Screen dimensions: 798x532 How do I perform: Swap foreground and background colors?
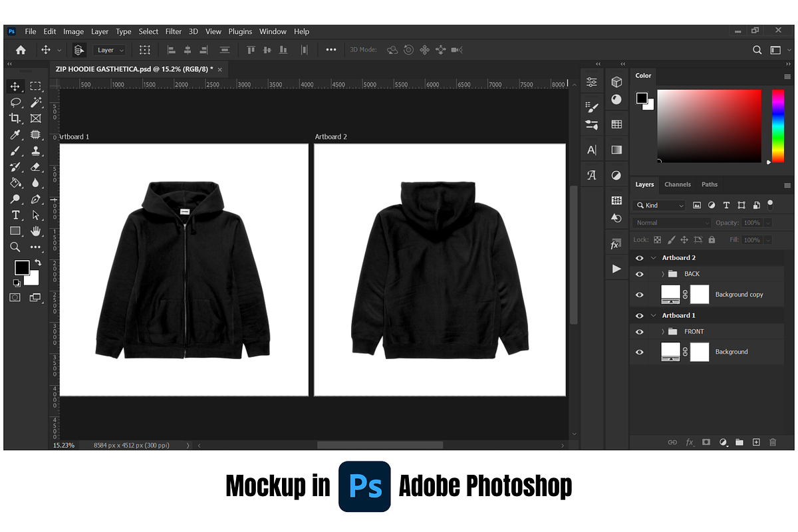point(38,263)
